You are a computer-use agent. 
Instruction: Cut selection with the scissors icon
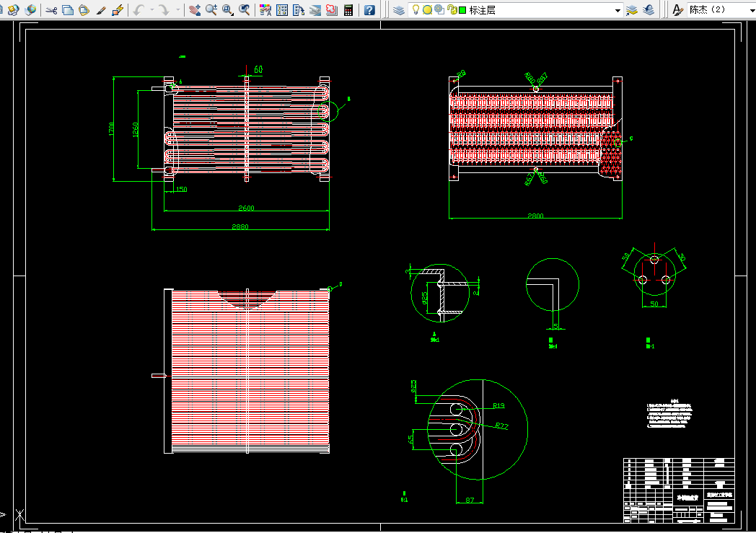click(52, 9)
